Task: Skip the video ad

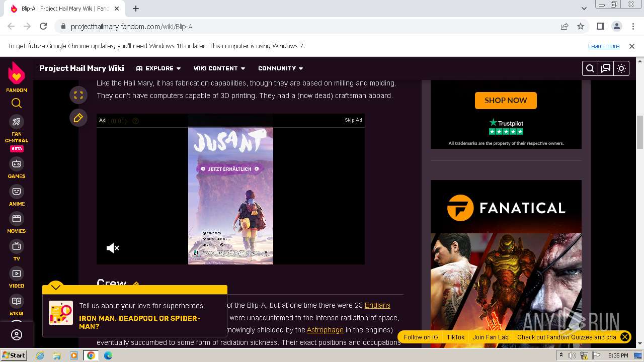Action: pos(353,120)
